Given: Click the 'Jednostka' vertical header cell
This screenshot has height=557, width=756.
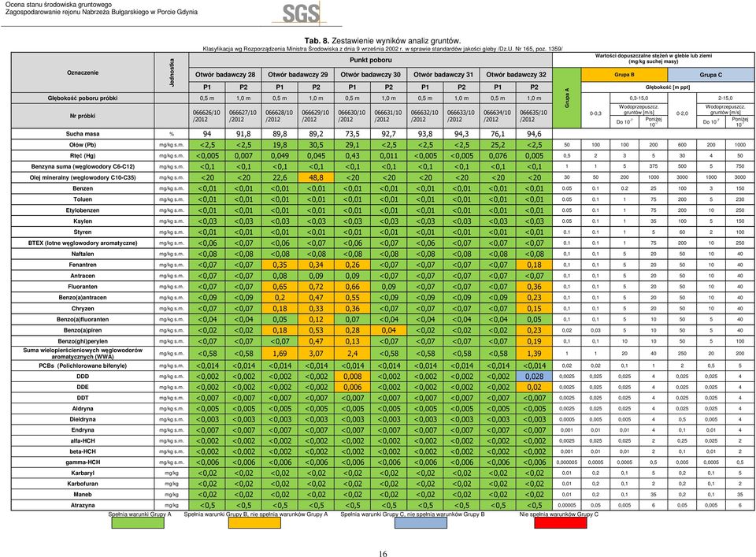Looking at the screenshot, I should [172, 72].
